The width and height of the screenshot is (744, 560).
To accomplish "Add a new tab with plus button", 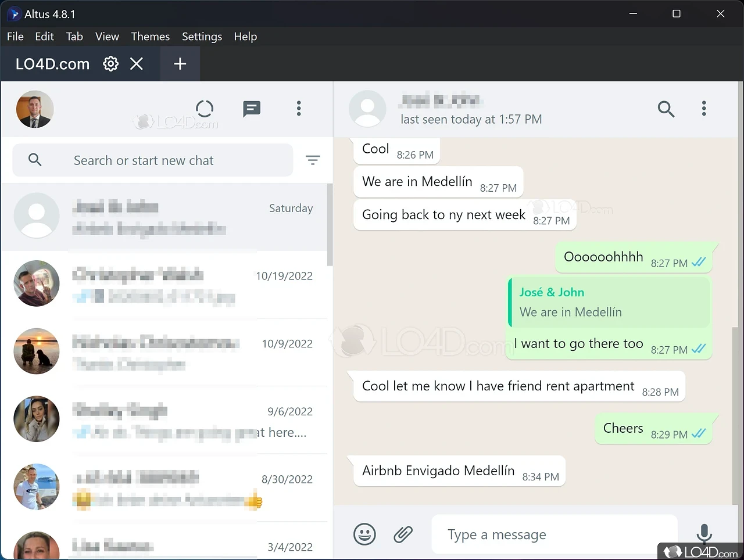I will pyautogui.click(x=180, y=64).
